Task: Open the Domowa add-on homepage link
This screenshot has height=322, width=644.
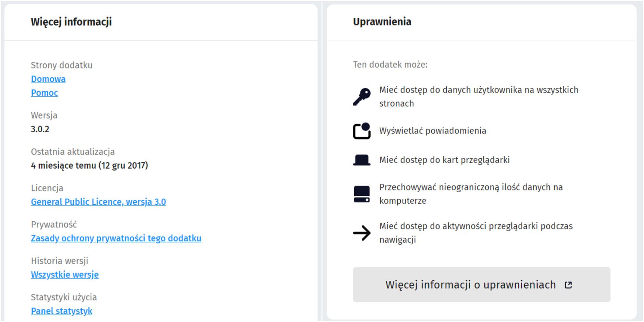Action: [48, 79]
